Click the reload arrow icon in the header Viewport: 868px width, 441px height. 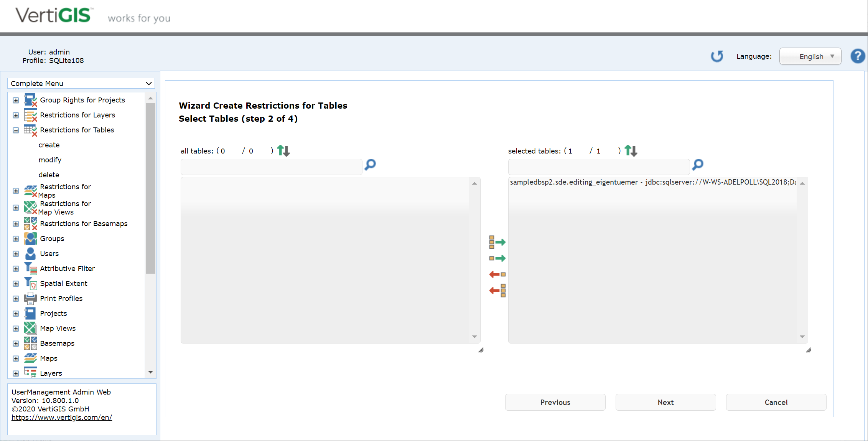tap(717, 56)
